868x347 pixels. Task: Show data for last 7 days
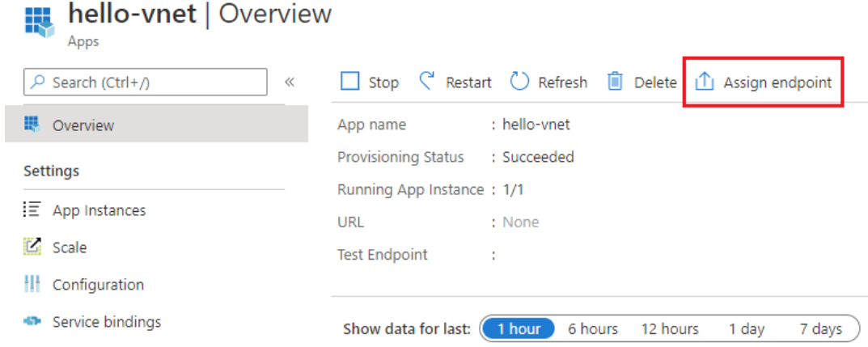[x=820, y=328]
